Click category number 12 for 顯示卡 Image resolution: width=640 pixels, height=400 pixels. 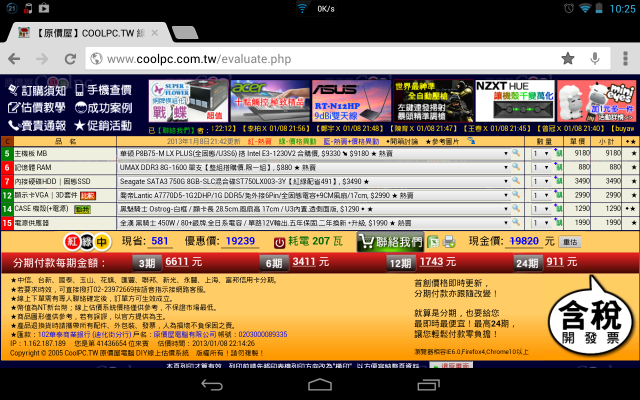(7, 195)
